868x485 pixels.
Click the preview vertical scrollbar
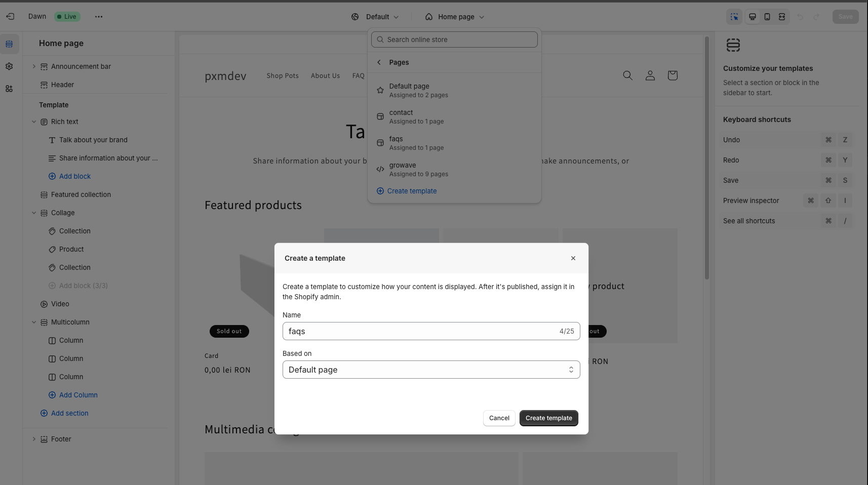707,157
